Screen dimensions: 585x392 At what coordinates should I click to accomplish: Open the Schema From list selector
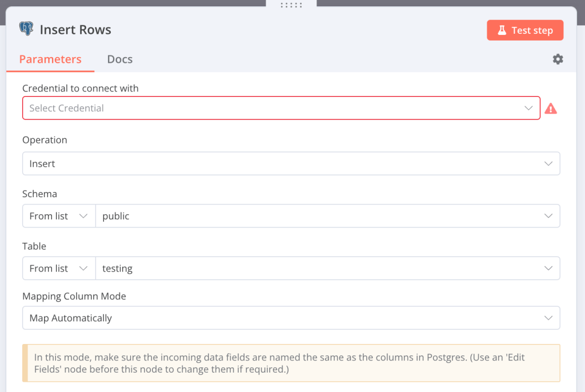point(59,216)
